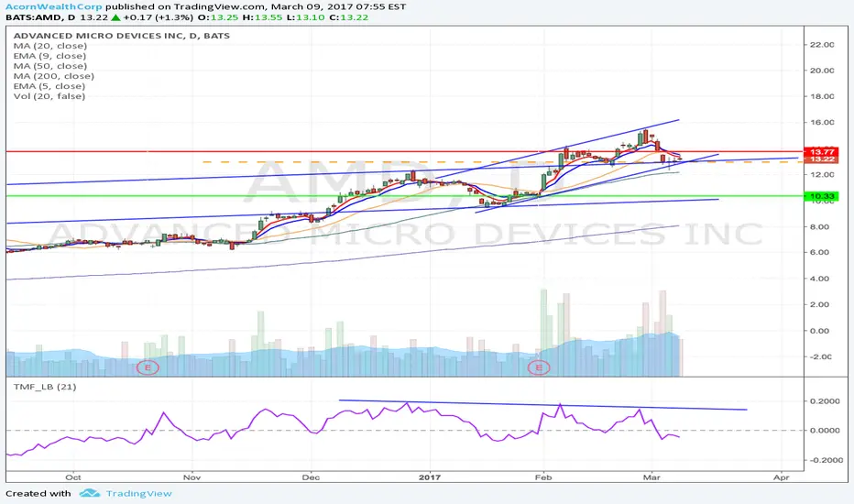Viewport: 854px width, 504px height.
Task: Select the 10.33 green price label
Action: 821,196
